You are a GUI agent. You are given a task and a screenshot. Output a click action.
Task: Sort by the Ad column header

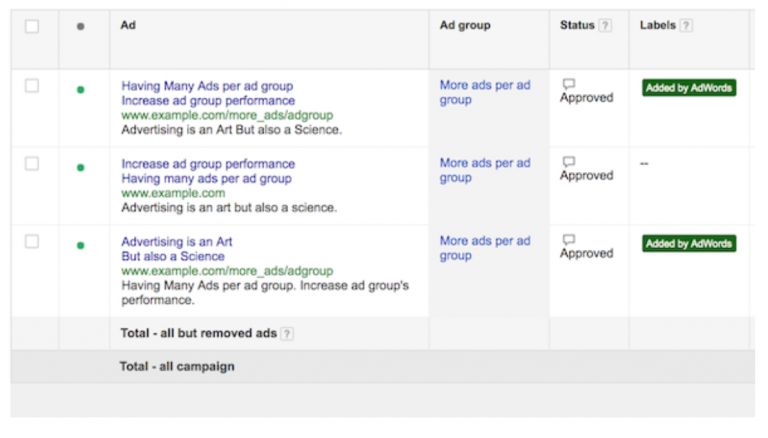[128, 26]
